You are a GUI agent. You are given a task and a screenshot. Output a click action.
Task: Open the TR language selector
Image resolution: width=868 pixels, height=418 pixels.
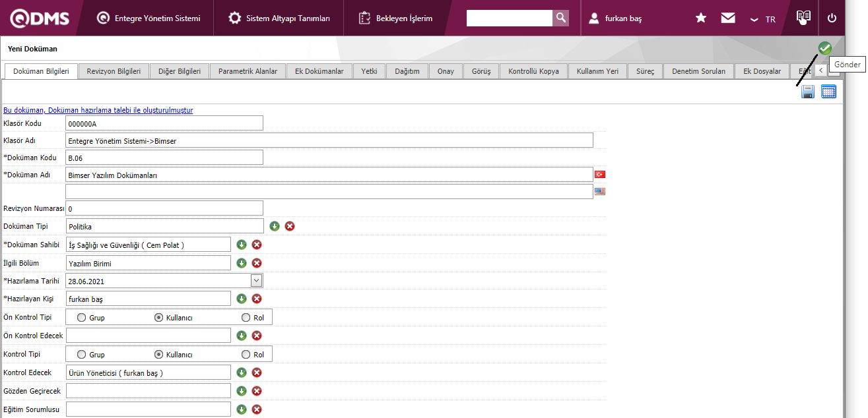click(764, 19)
